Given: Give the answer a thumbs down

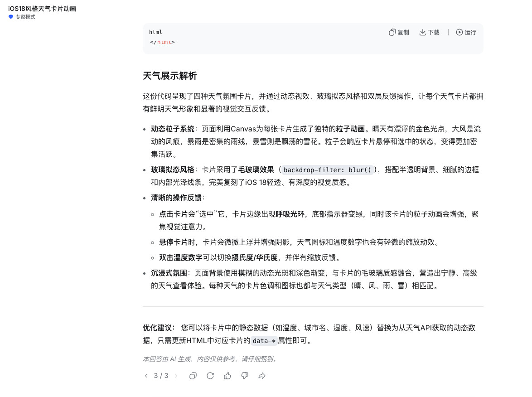Looking at the screenshot, I should click(x=245, y=376).
